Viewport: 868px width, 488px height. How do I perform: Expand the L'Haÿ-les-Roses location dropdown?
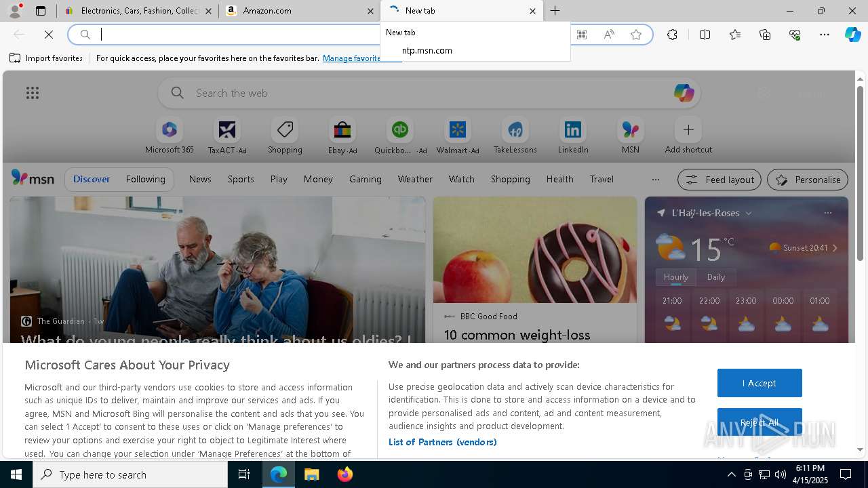pos(749,213)
